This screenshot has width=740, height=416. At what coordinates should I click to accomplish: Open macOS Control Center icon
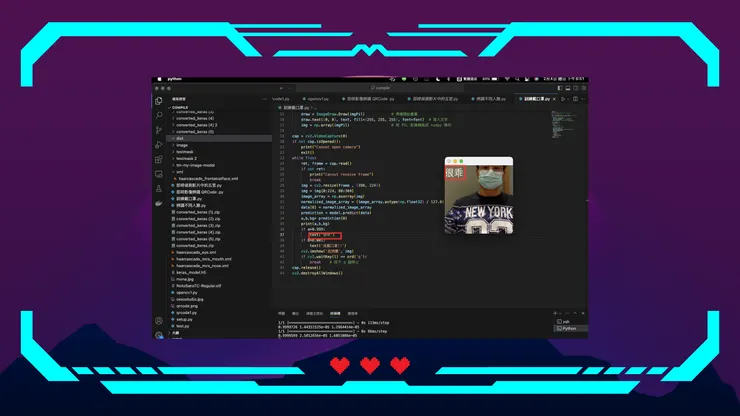point(527,79)
